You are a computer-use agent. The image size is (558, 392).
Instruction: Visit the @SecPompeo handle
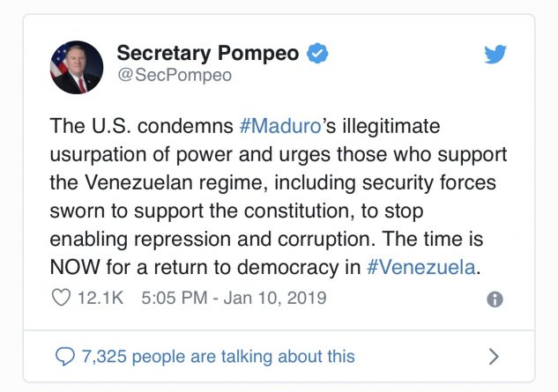175,76
